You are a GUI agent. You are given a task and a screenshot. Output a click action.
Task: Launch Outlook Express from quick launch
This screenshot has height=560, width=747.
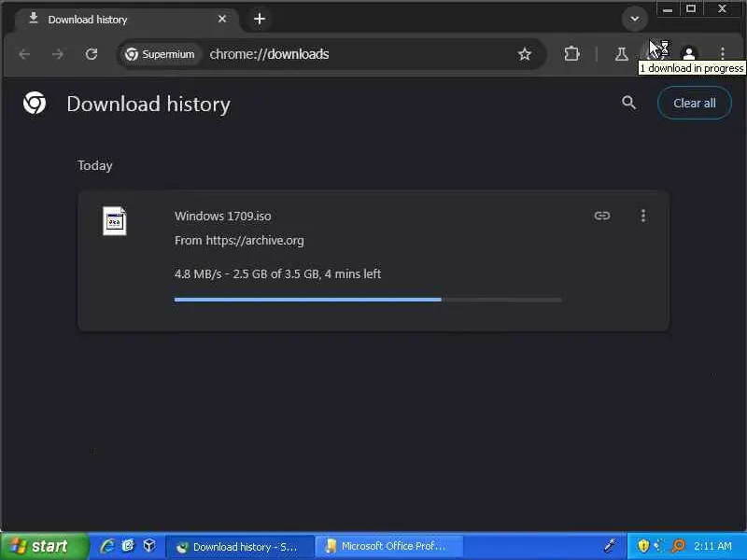pyautogui.click(x=128, y=546)
